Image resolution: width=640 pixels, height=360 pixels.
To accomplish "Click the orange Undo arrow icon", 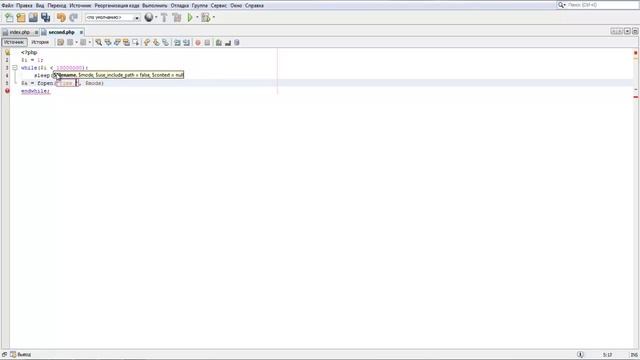I will 61,18.
